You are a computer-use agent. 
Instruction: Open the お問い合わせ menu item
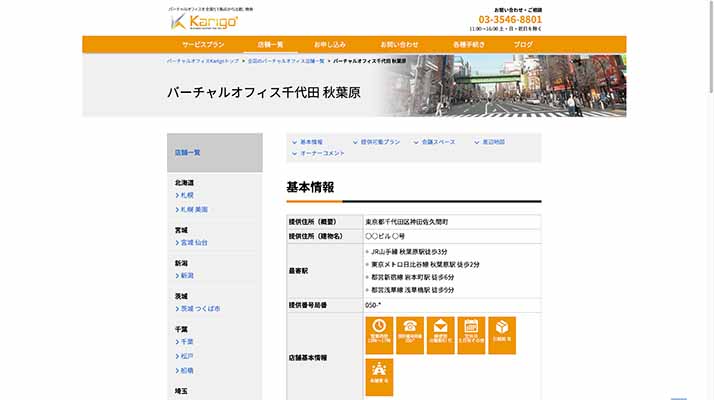[x=399, y=45]
